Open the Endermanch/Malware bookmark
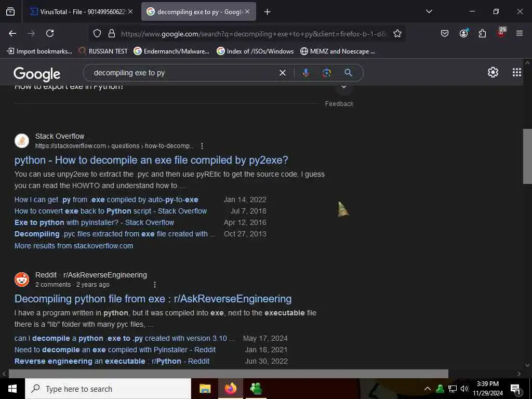The image size is (532, 399). point(171,51)
